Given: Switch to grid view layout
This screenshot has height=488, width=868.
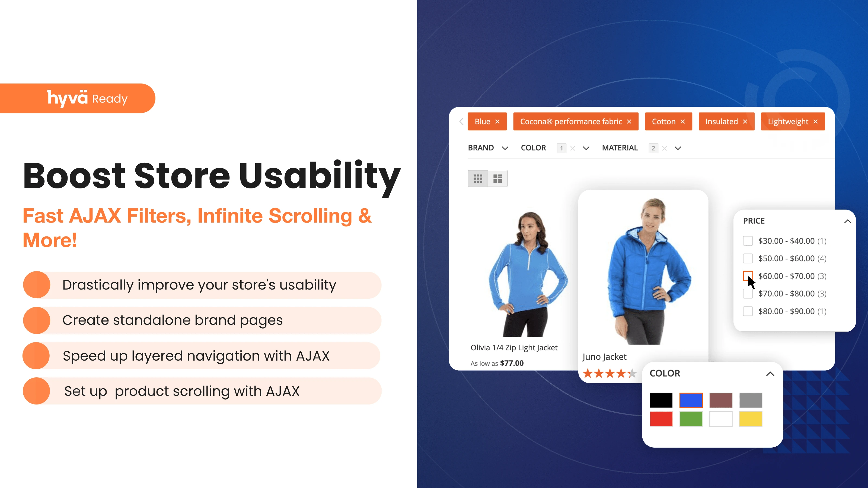Looking at the screenshot, I should [x=477, y=178].
